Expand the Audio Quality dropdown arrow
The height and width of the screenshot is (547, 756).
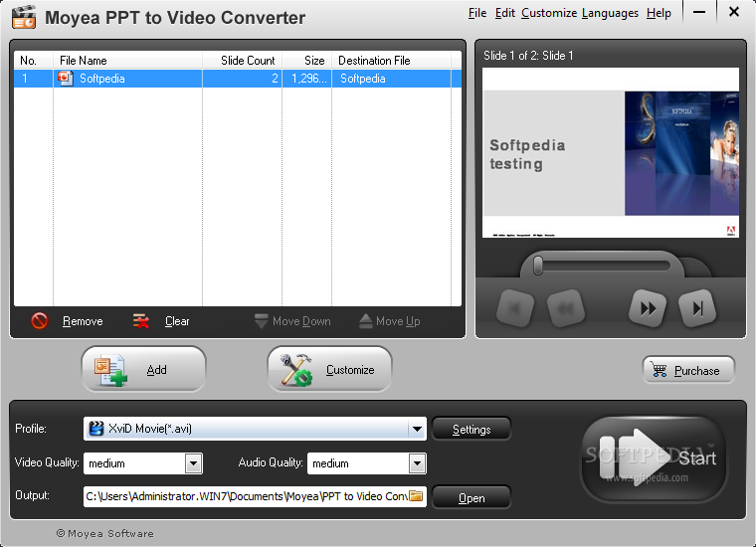(x=417, y=463)
